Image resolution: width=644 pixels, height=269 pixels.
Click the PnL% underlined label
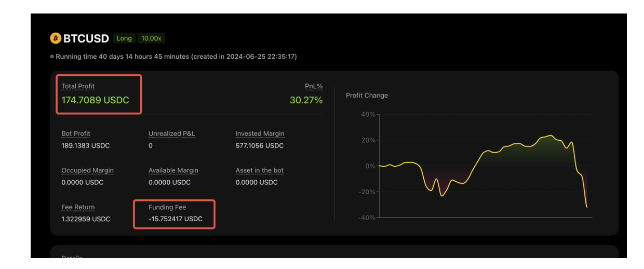314,86
